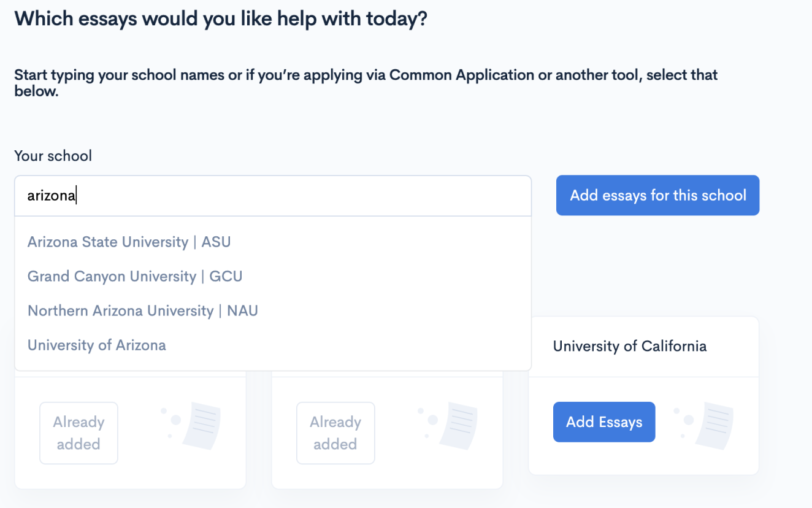Click the Which essays would you like heading
812x508 pixels.
pos(221,19)
